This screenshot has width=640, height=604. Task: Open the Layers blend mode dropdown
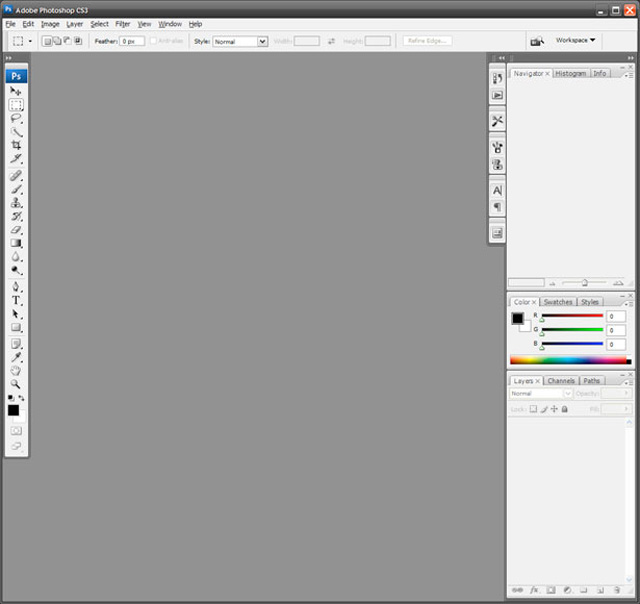click(540, 394)
